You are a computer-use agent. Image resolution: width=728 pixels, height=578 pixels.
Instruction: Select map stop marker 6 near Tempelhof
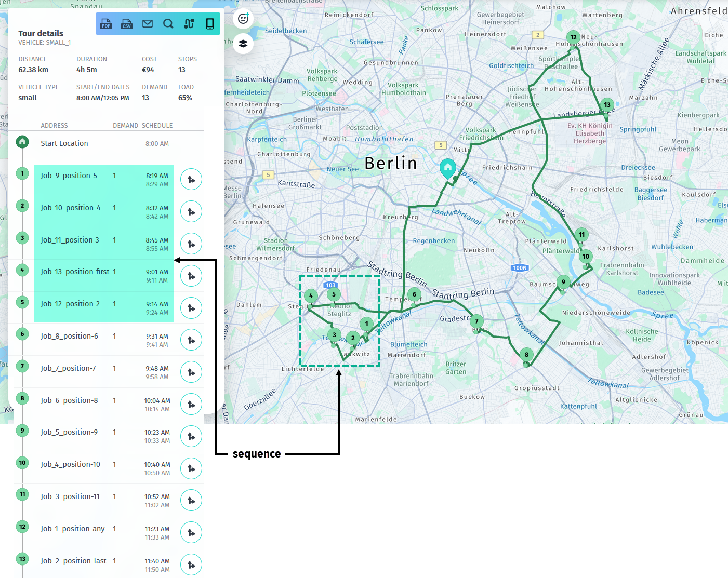pyautogui.click(x=414, y=294)
